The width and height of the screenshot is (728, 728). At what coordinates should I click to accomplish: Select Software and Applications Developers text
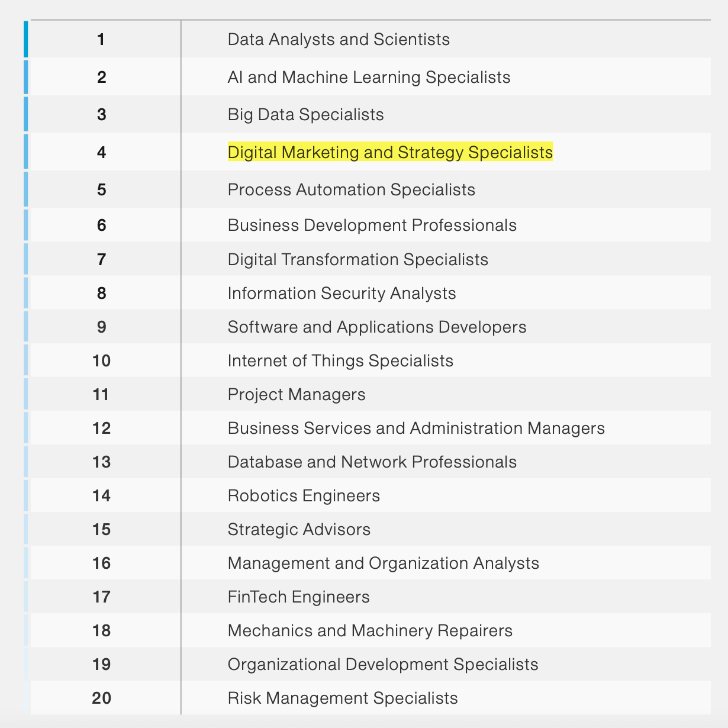(377, 327)
